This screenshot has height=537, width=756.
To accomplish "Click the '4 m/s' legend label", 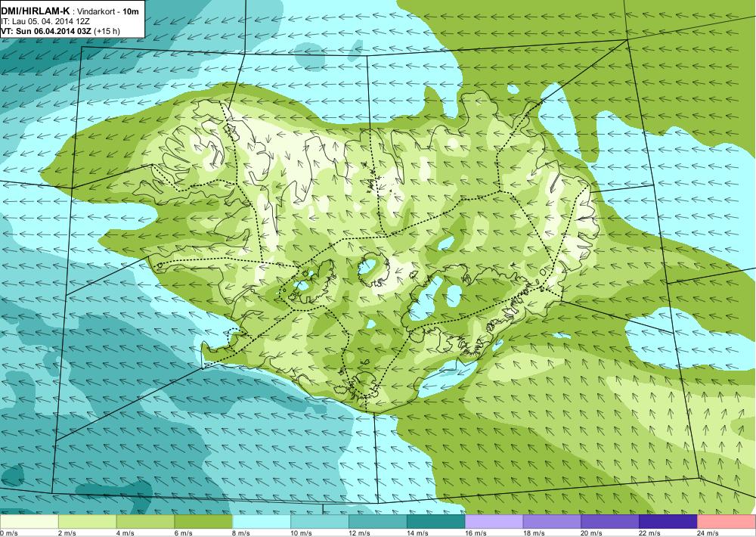I will click(x=125, y=533).
